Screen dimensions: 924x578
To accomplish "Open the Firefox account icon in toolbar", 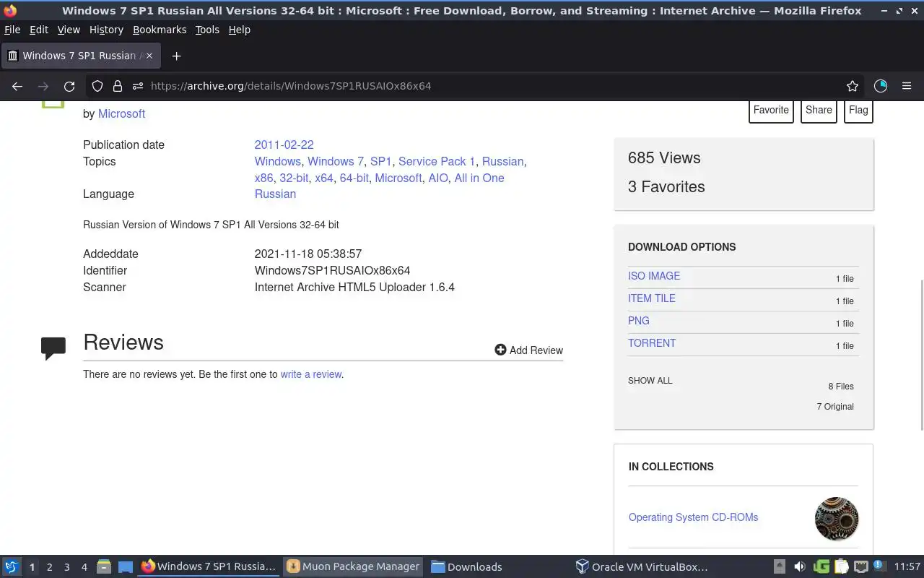I will (x=881, y=86).
